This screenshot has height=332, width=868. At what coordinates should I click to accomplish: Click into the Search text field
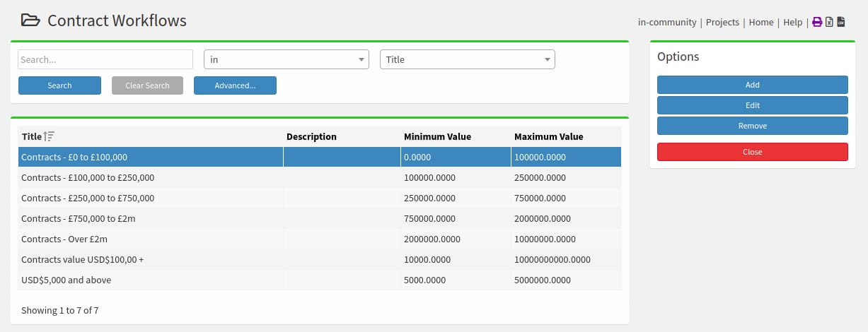click(x=105, y=59)
